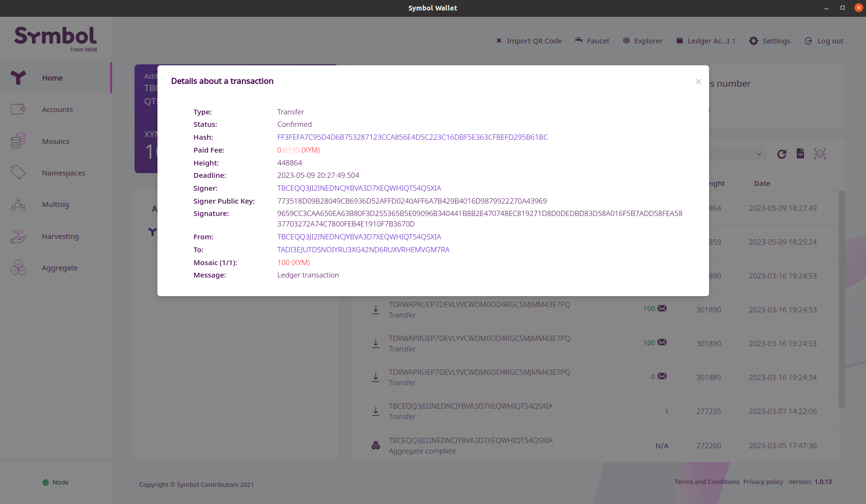The image size is (866, 504).
Task: Click the transactions list scrollbar
Action: (842, 299)
